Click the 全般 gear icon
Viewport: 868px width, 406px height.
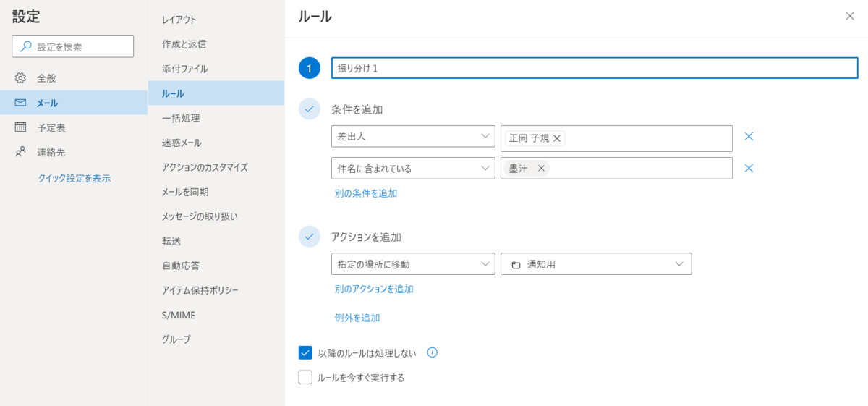coord(20,78)
